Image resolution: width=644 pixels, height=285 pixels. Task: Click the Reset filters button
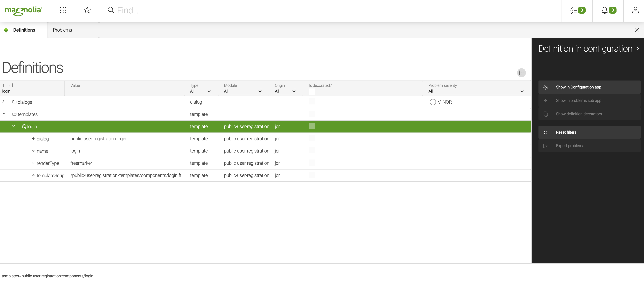[566, 132]
